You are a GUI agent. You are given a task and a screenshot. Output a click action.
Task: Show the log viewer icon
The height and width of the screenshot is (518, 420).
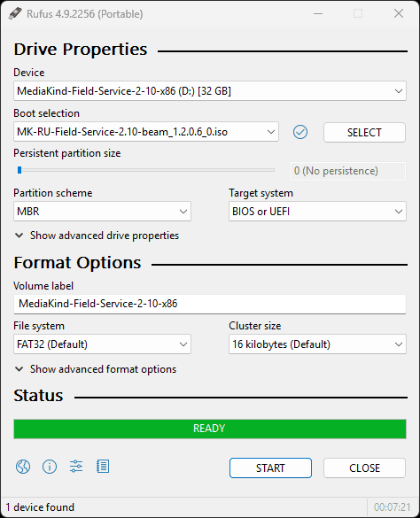click(103, 467)
